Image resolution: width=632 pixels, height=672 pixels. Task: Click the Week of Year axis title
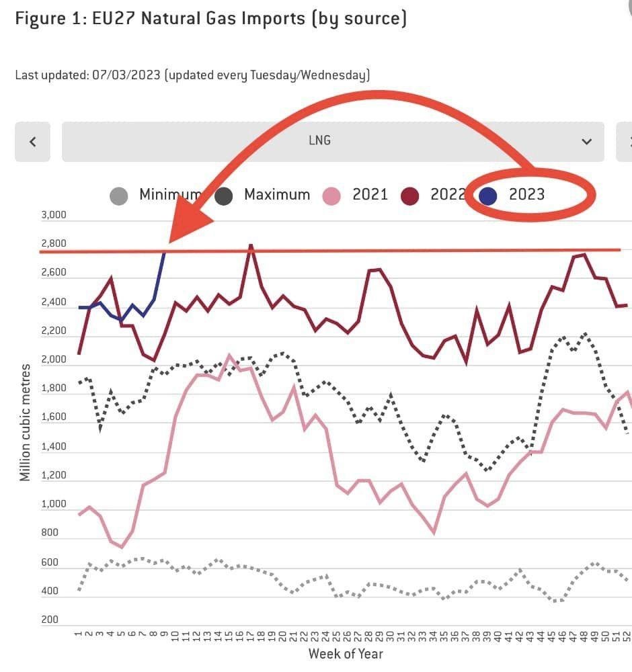click(x=346, y=653)
